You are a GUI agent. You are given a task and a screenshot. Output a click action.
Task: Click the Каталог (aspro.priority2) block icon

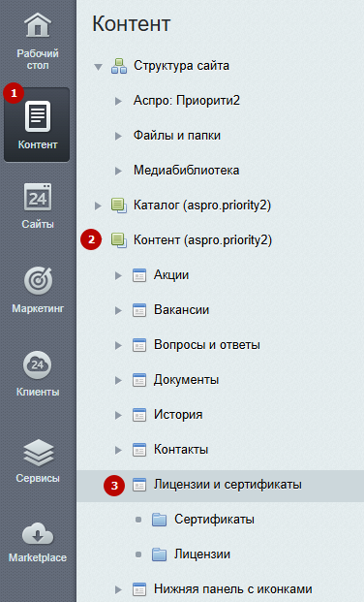click(x=119, y=206)
